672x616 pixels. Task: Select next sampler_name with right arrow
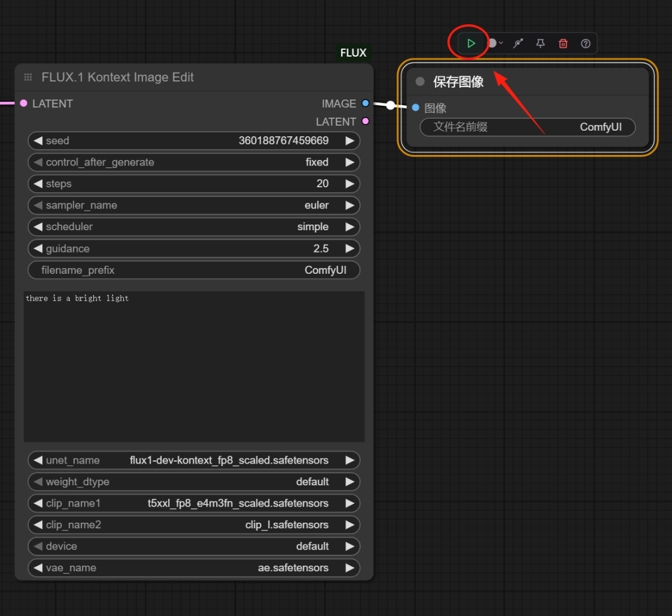(x=350, y=205)
